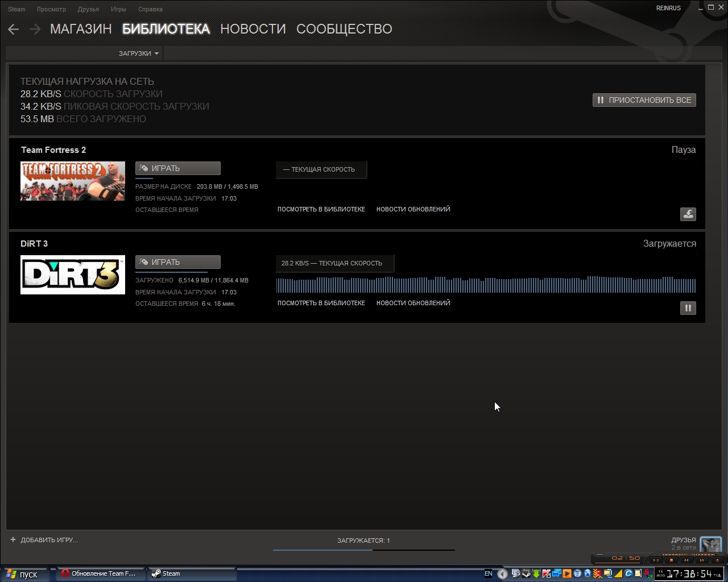Expand the ЗАГРУЗКИ dropdown
The height and width of the screenshot is (582, 728).
(x=139, y=53)
